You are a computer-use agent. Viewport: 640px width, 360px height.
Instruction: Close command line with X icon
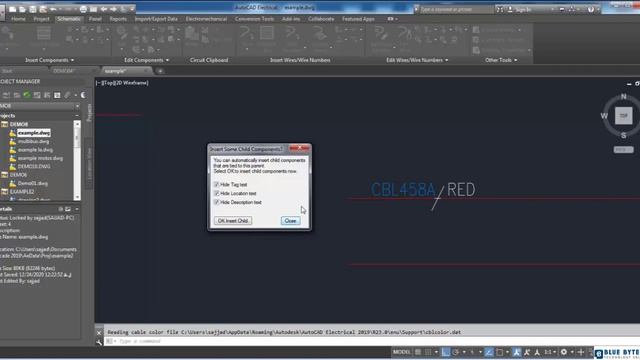pyautogui.click(x=99, y=333)
